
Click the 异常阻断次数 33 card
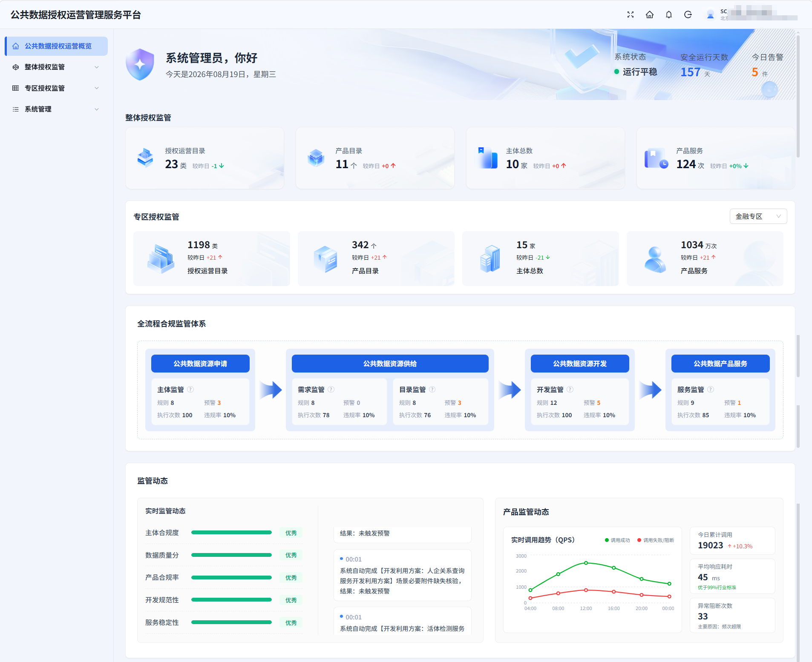coord(732,616)
